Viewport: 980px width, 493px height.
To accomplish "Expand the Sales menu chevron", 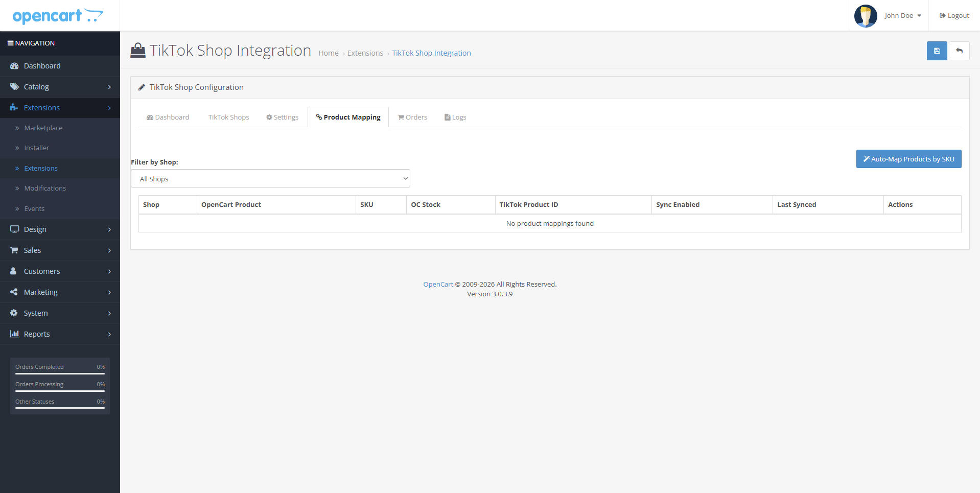I will click(x=109, y=251).
